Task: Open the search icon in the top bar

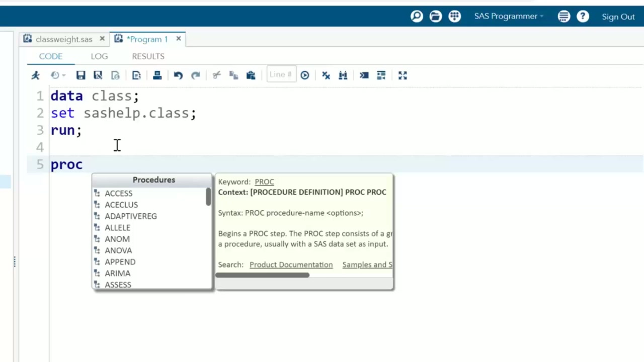Action: [417, 16]
